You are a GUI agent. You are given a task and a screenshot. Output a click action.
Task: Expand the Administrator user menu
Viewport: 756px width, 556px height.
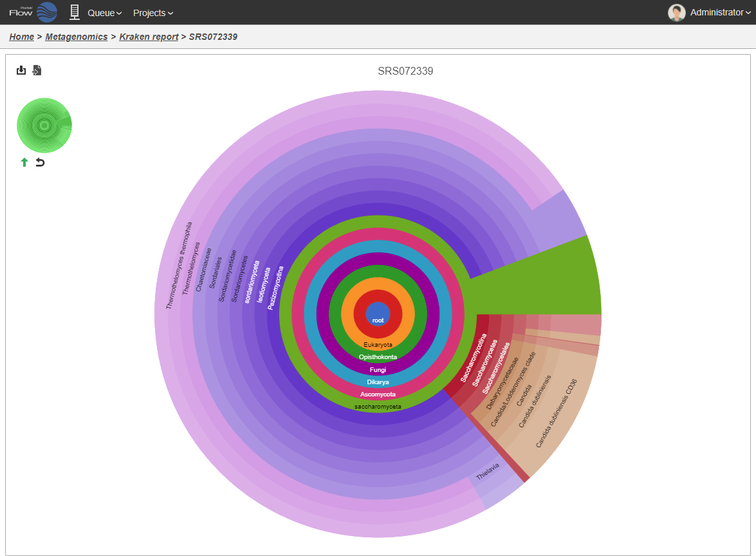coord(721,12)
